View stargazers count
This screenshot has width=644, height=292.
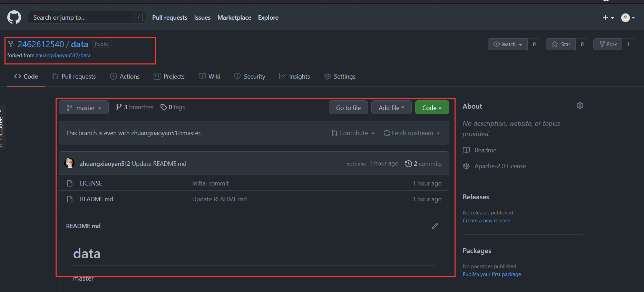(x=582, y=44)
